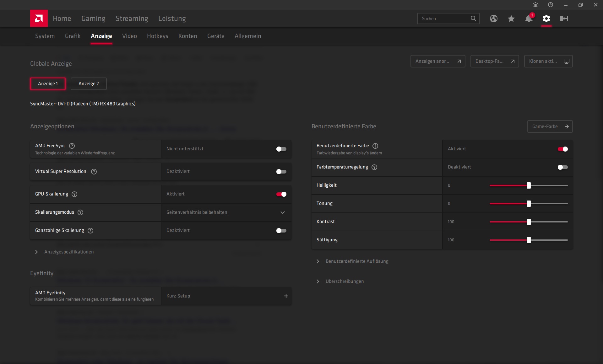Disable GPU-Skalierung switch
Screen dimensions: 603x364
(281, 194)
